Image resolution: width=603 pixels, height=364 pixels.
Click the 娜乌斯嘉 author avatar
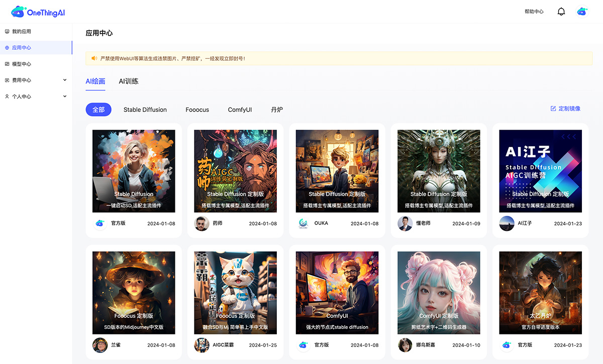pos(405,345)
